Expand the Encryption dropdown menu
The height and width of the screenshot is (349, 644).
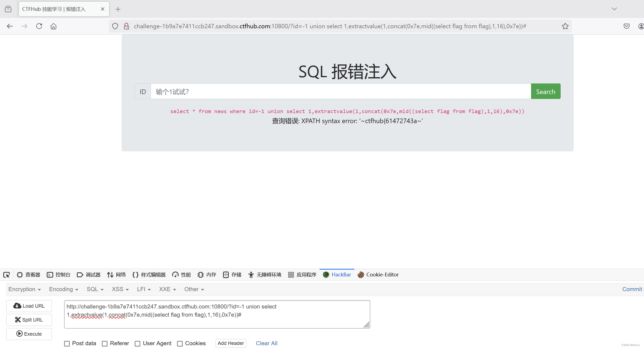[24, 289]
